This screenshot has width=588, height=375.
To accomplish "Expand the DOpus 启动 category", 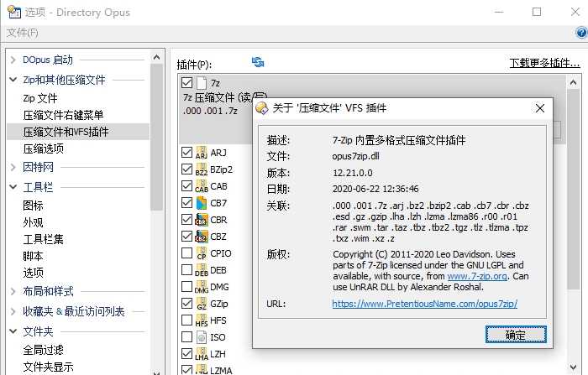I will click(x=12, y=60).
